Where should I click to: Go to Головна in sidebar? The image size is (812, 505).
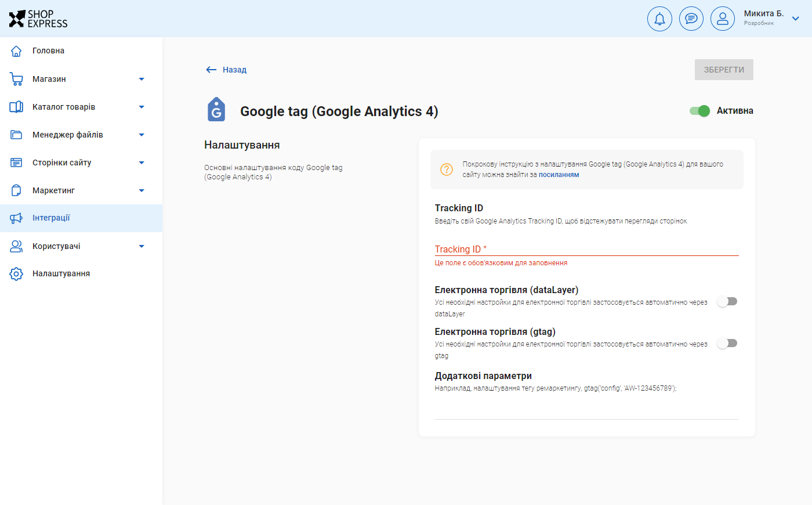pos(81,51)
